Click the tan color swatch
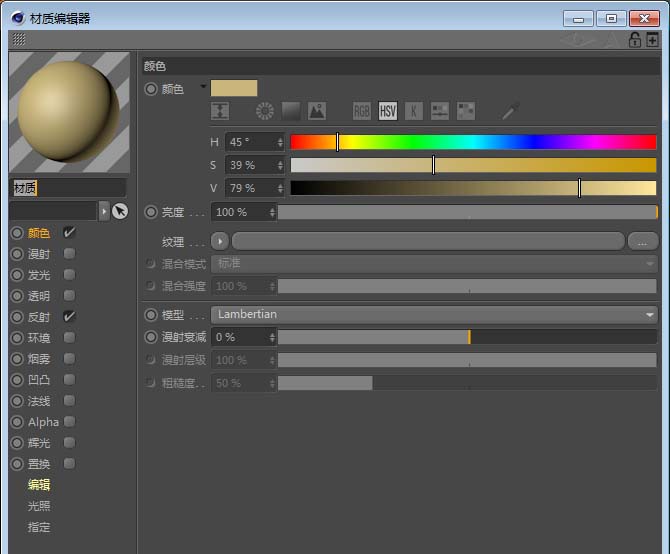670x554 pixels. point(234,88)
